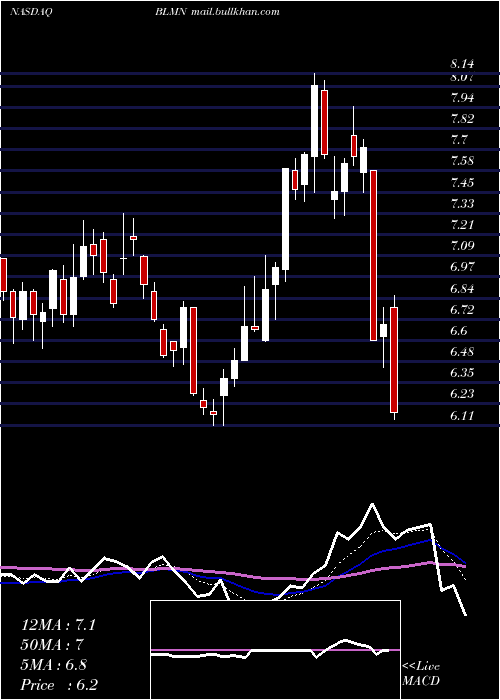The height and width of the screenshot is (700, 500).
Task: Click the <<Live MACD label
Action: (x=421, y=674)
